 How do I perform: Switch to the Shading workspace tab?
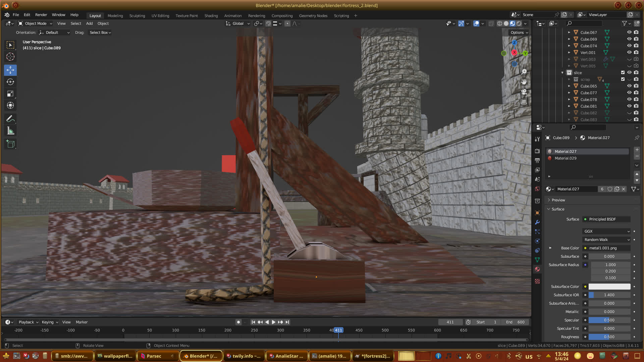pos(211,16)
